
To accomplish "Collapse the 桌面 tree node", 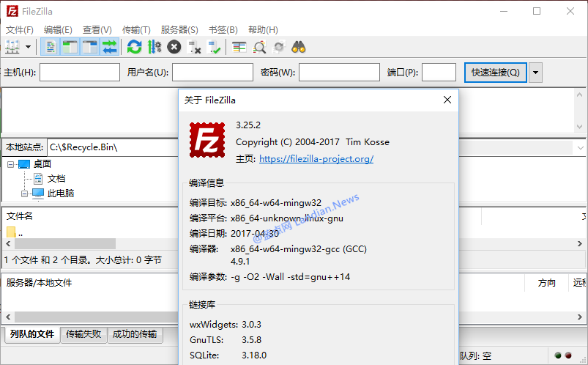I will (x=10, y=164).
